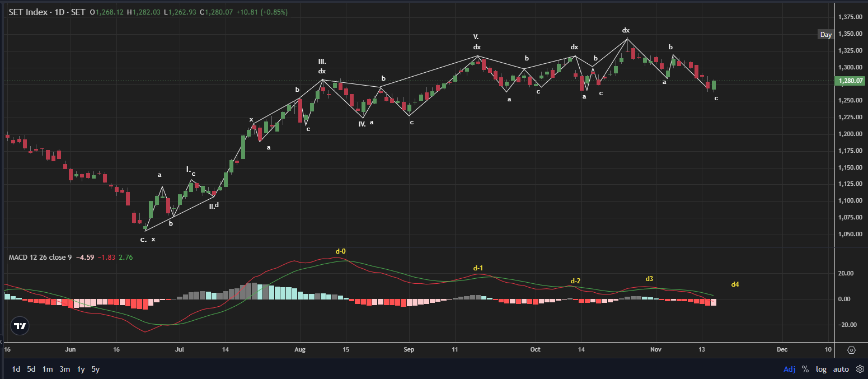868x379 pixels.
Task: Click MACD signal value 2.76
Action: 125,258
